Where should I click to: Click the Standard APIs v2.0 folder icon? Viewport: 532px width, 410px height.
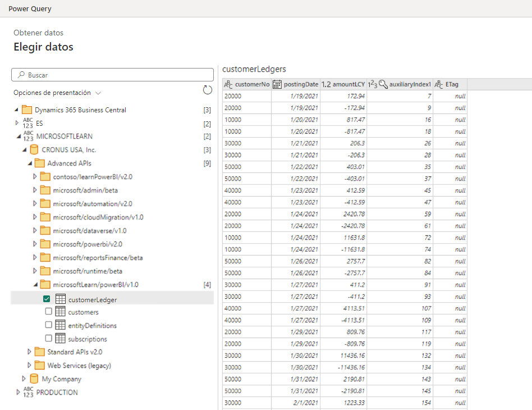(x=40, y=352)
